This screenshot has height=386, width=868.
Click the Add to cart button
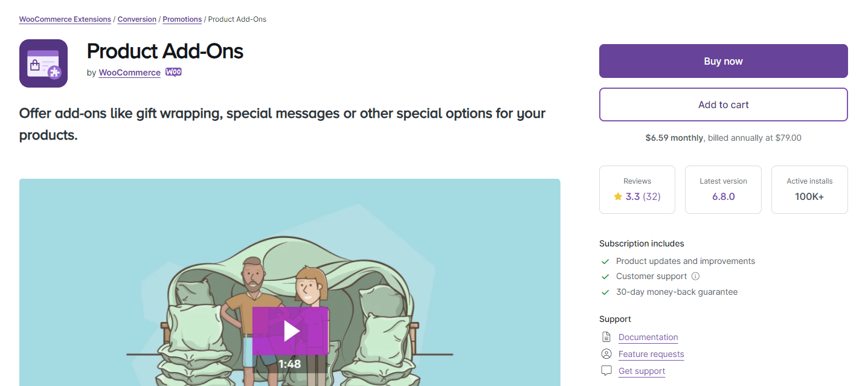coord(722,104)
